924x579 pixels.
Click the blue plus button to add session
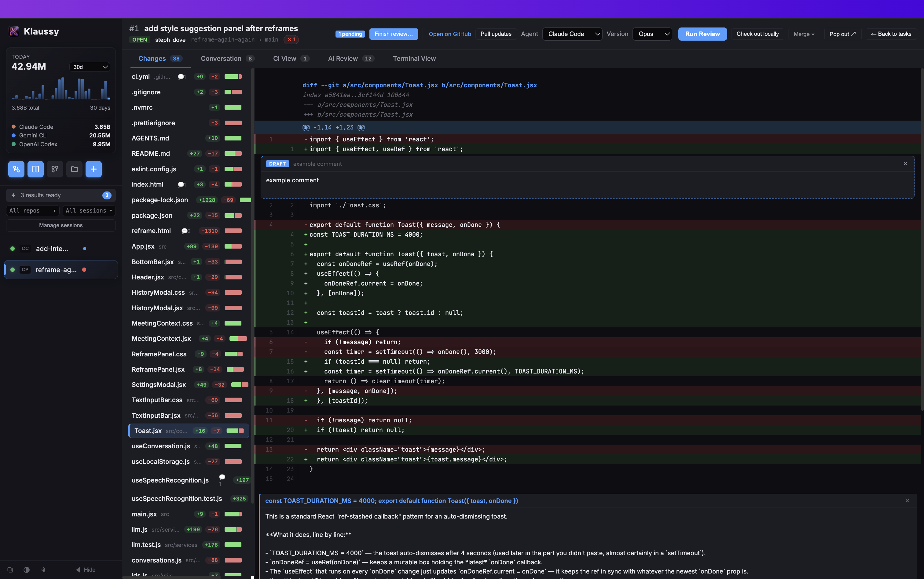tap(94, 169)
